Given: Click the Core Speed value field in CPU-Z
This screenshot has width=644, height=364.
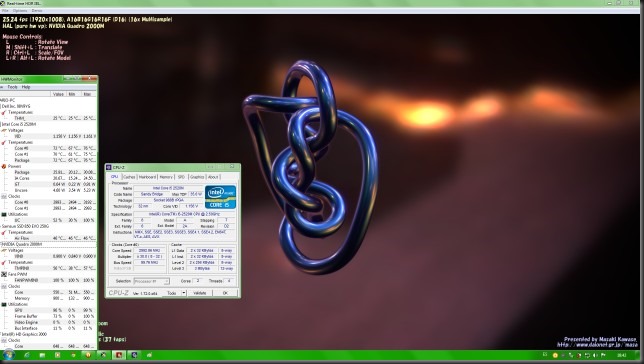Looking at the screenshot, I should 150,250.
